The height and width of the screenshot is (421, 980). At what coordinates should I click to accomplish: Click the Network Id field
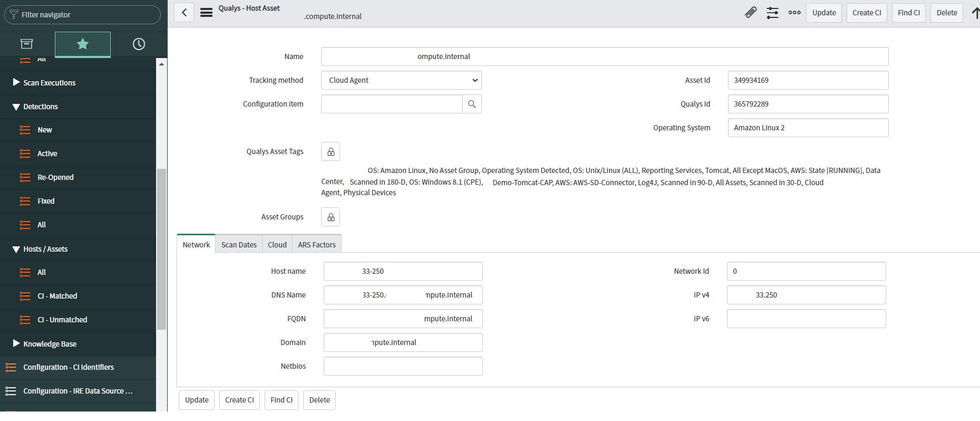pyautogui.click(x=806, y=271)
